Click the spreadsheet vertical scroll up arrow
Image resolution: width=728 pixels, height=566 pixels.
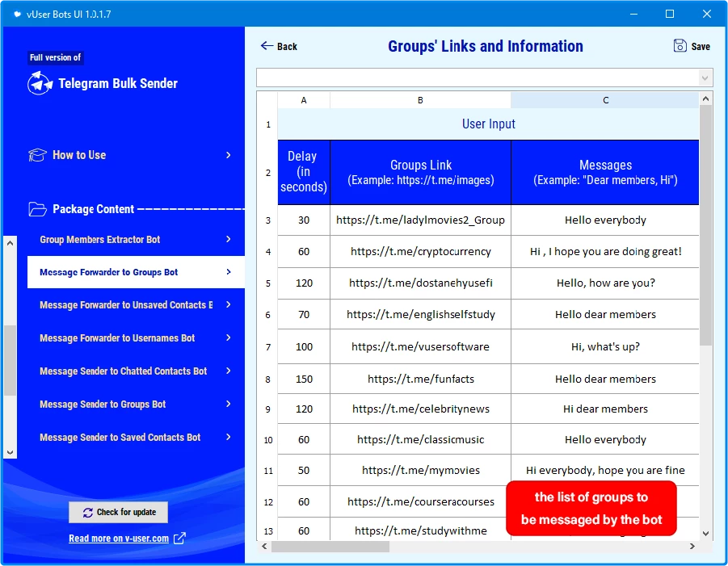(705, 99)
